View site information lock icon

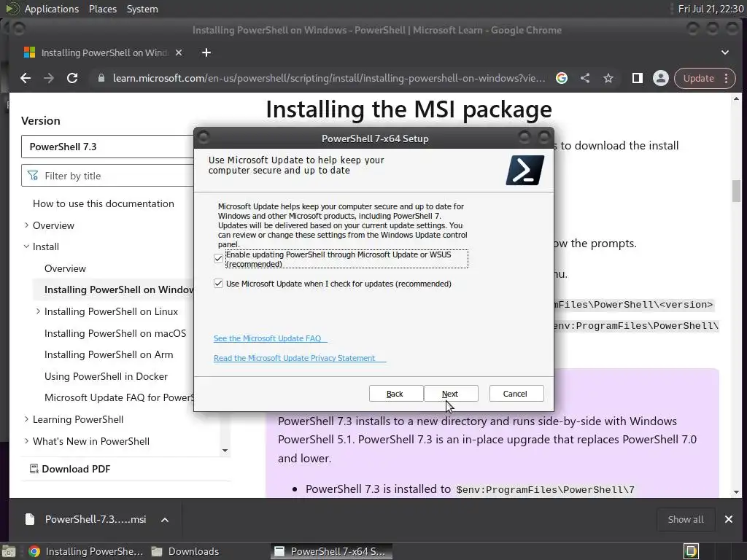(x=101, y=78)
